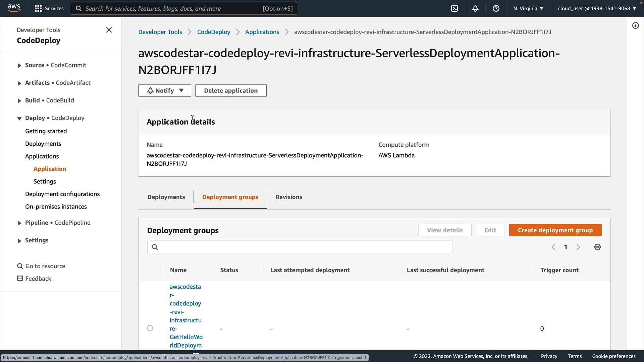644x362 pixels.
Task: Select the GetHelloWorld deployment group radio button
Action: coord(150,328)
